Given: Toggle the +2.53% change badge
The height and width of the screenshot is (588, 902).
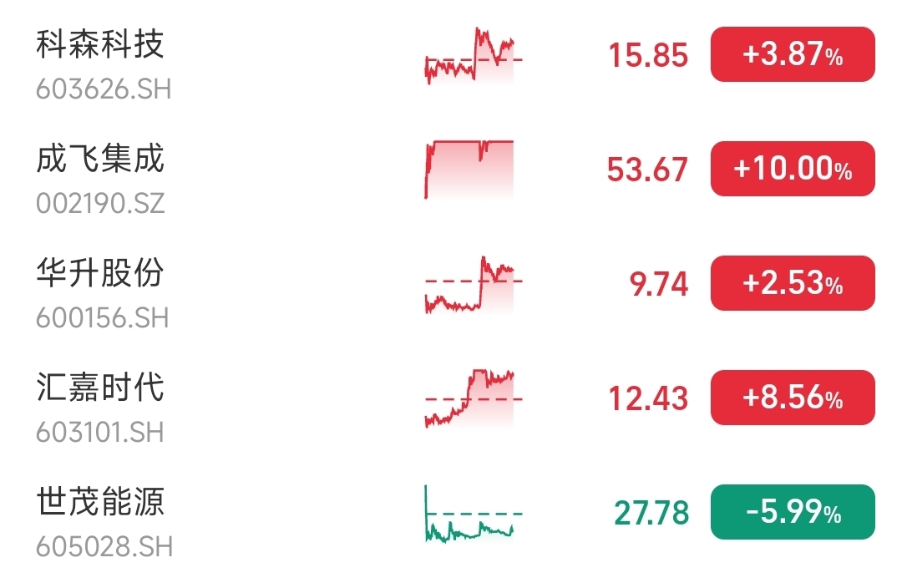Looking at the screenshot, I should coord(793,283).
